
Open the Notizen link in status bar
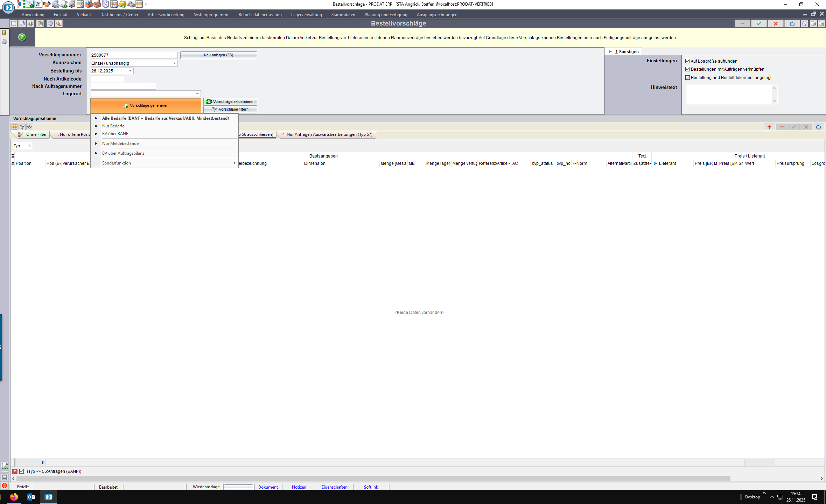[299, 487]
